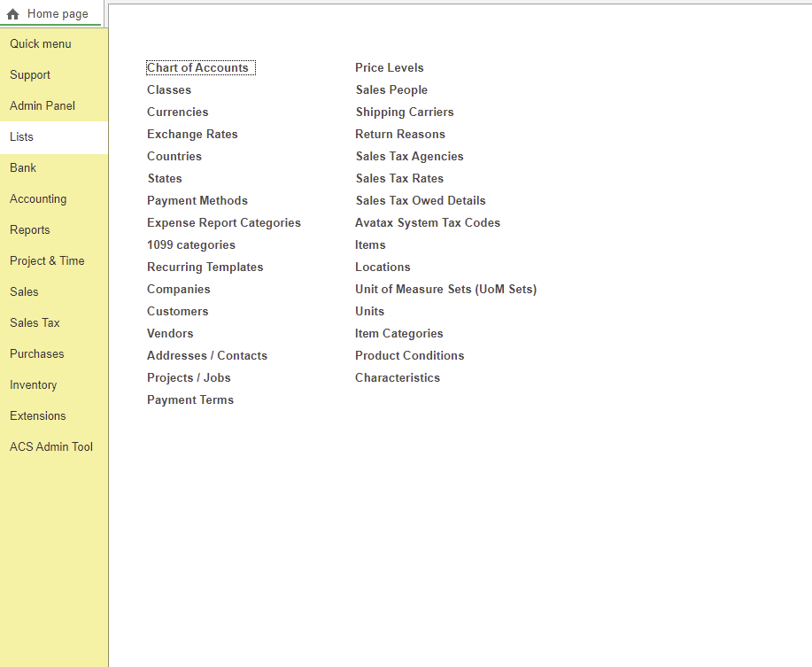Open the Payment Methods list

point(197,201)
